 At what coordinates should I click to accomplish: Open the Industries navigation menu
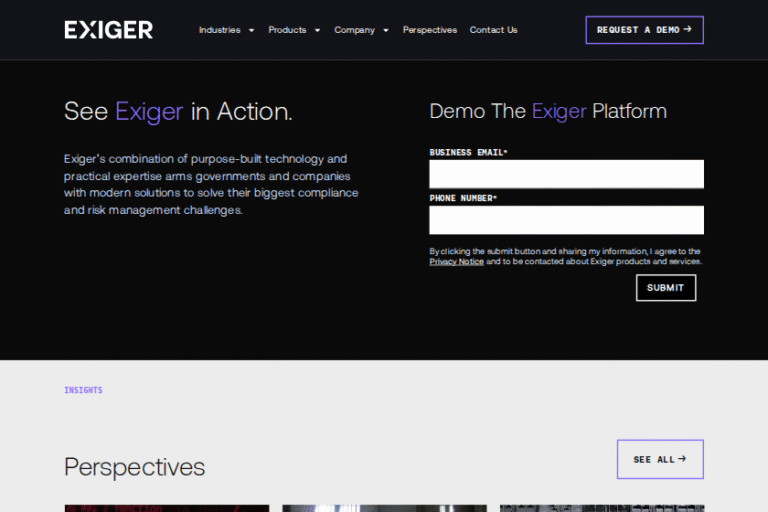point(219,30)
